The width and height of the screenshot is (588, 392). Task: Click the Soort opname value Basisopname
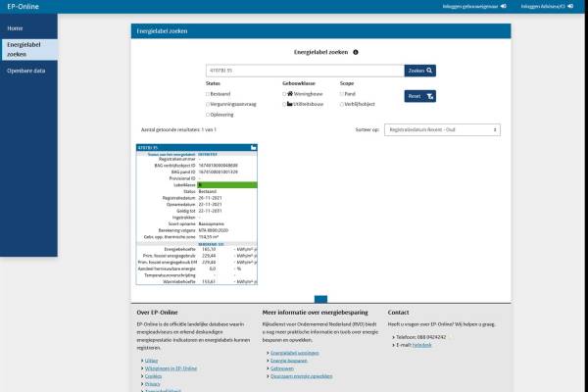(211, 224)
